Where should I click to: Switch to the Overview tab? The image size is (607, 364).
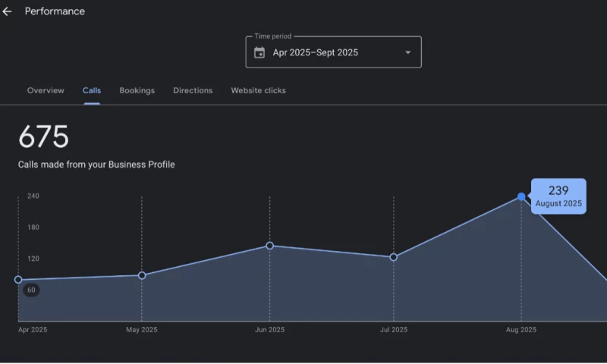[x=46, y=90]
